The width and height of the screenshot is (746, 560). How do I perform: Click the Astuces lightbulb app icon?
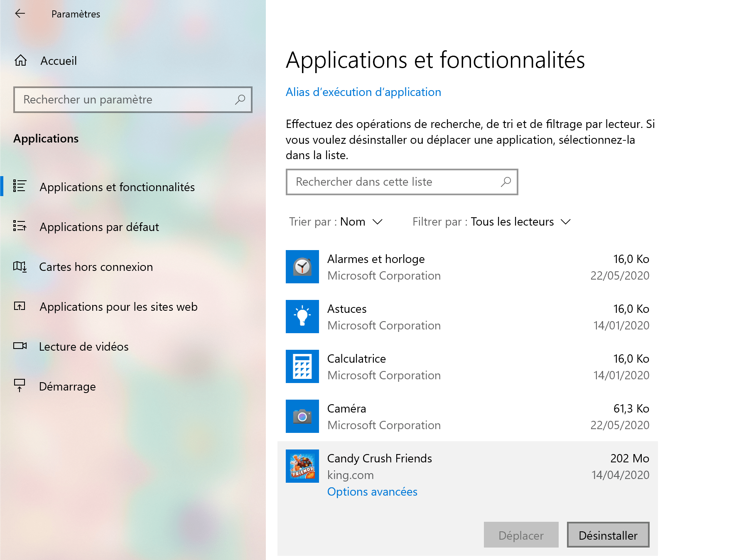[x=302, y=317]
